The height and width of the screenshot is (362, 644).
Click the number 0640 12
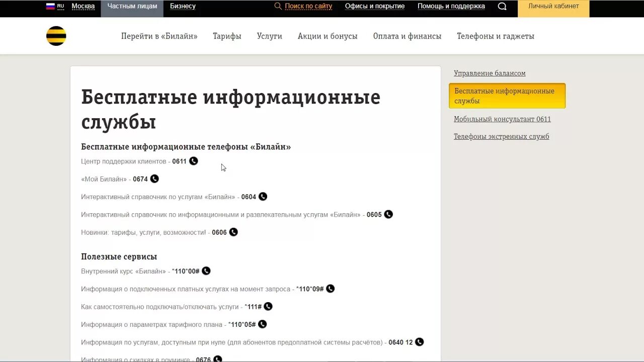400,342
